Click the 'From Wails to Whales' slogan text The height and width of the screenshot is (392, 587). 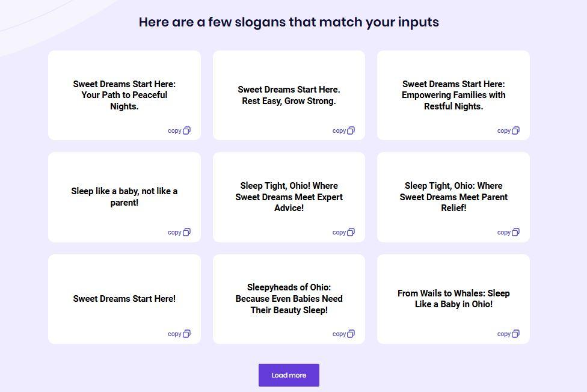(x=453, y=299)
